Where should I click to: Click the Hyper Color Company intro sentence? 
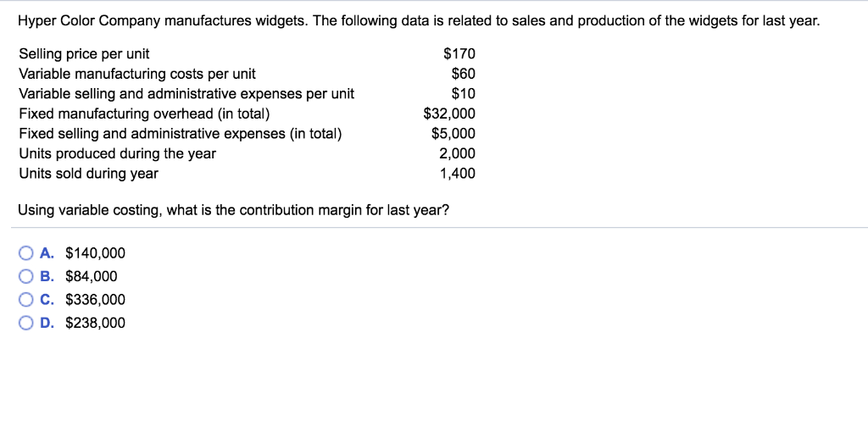pyautogui.click(x=419, y=21)
